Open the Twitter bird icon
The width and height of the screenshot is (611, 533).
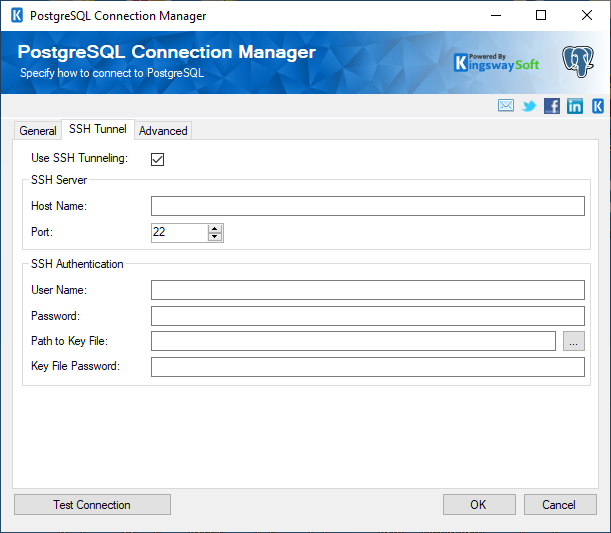coord(529,106)
